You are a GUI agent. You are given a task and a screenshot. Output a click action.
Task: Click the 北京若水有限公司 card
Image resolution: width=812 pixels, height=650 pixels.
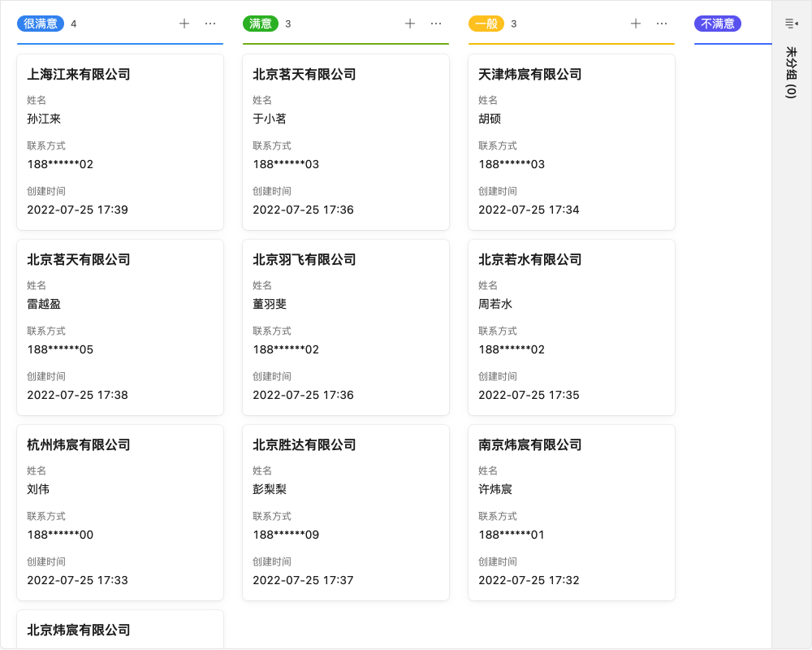571,327
